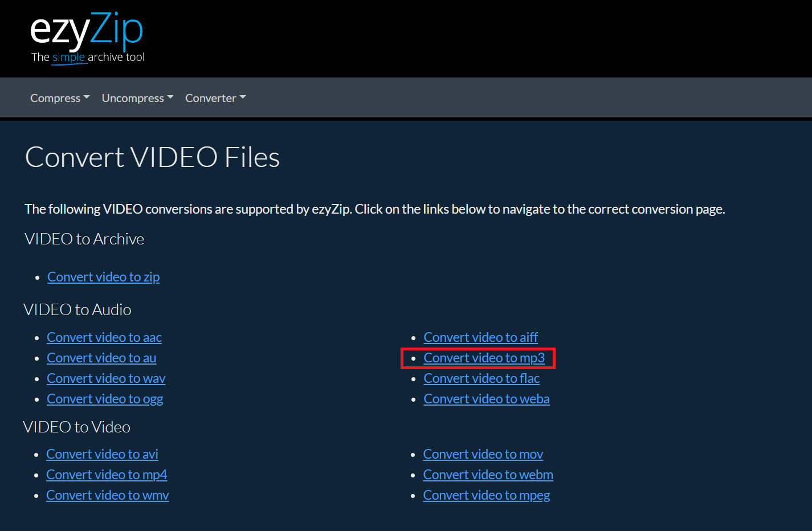Open the Uncompress dropdown menu
Viewport: 812px width, 531px height.
(137, 98)
